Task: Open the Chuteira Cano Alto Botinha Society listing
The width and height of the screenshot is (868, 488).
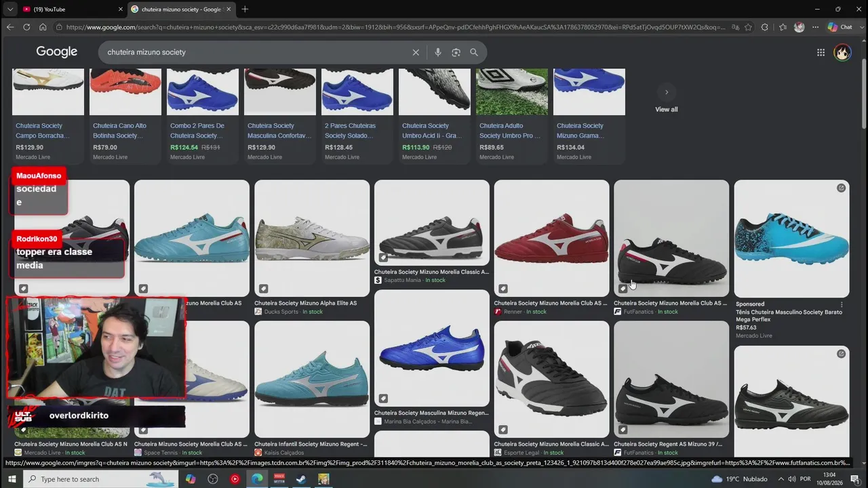Action: pyautogui.click(x=125, y=115)
